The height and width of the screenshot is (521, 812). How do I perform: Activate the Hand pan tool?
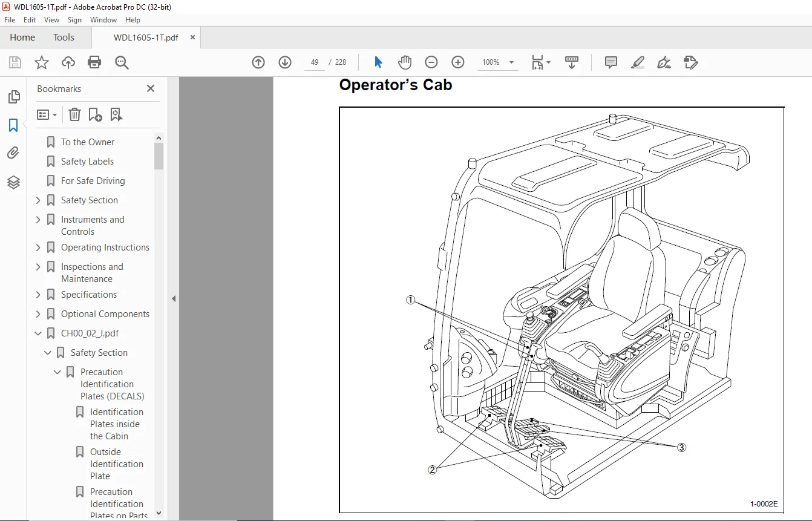[x=404, y=62]
